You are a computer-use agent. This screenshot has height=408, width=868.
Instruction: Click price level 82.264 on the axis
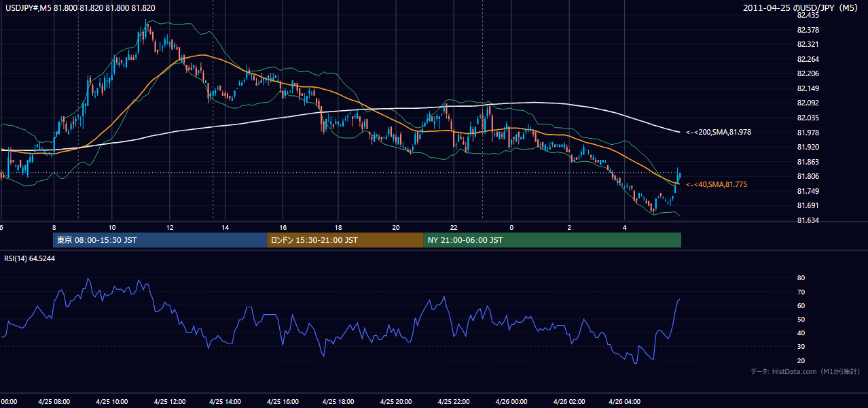(x=807, y=59)
